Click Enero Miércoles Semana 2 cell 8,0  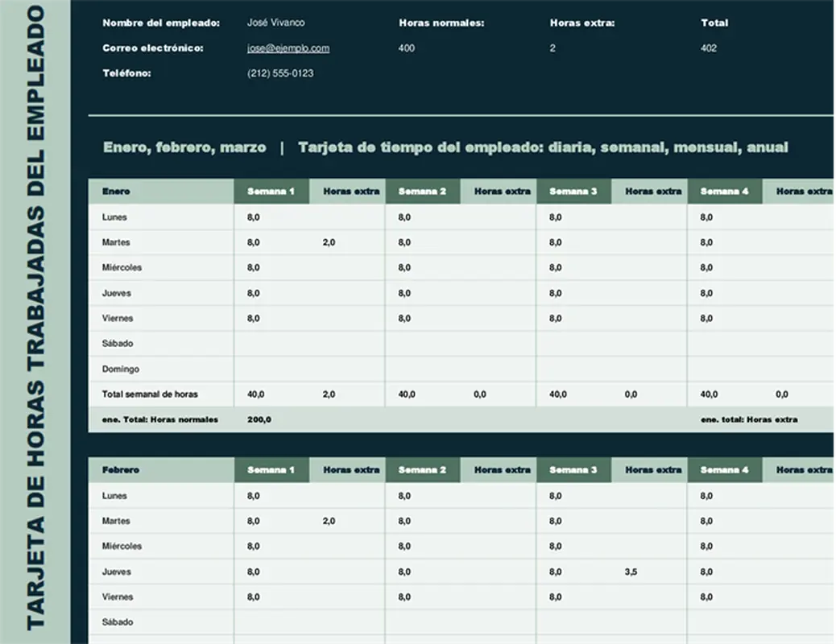(x=404, y=267)
